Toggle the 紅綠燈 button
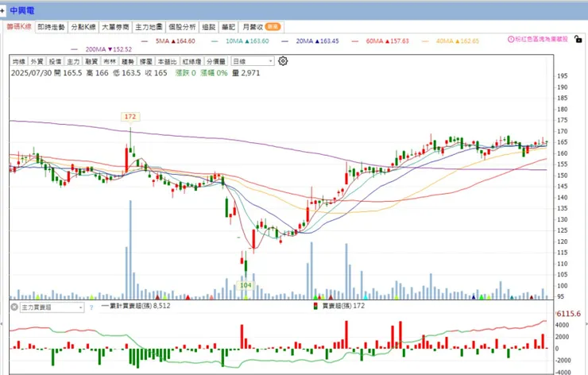This screenshot has width=588, height=375. click(191, 61)
